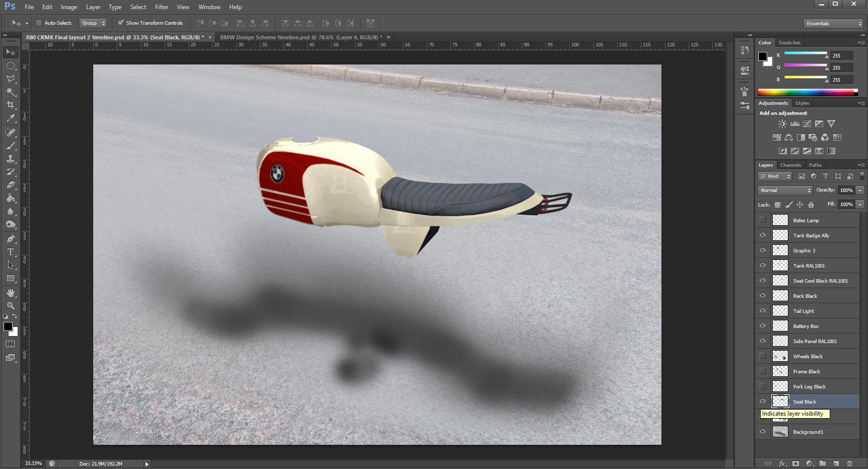The width and height of the screenshot is (868, 469).
Task: Select the Paint Bucket tool
Action: [11, 198]
